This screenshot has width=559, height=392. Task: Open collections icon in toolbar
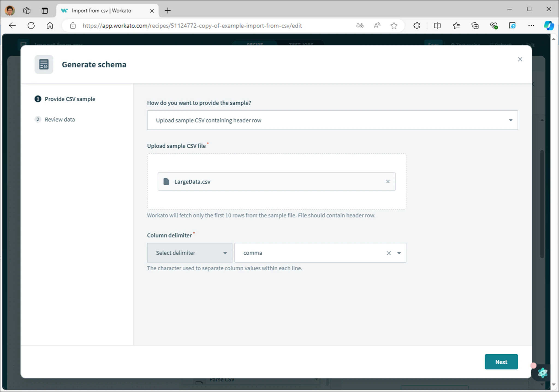point(475,26)
